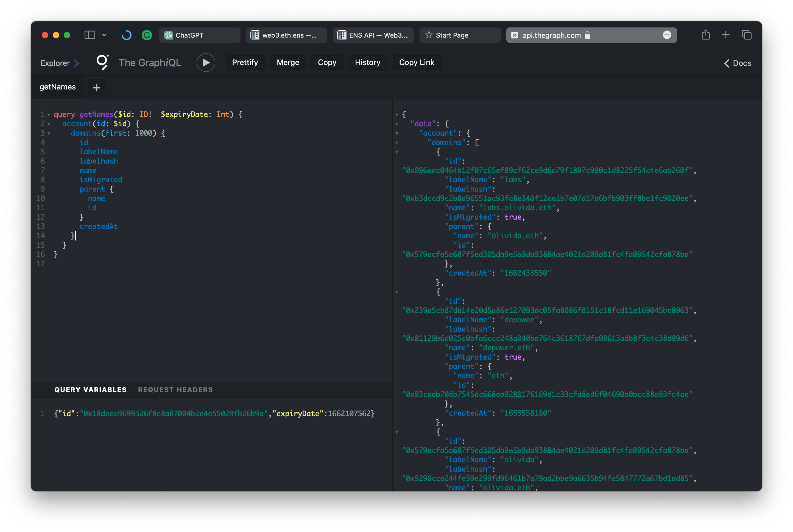Collapse the "domains" array in results
Viewport: 793px width, 532px height.
click(396, 143)
